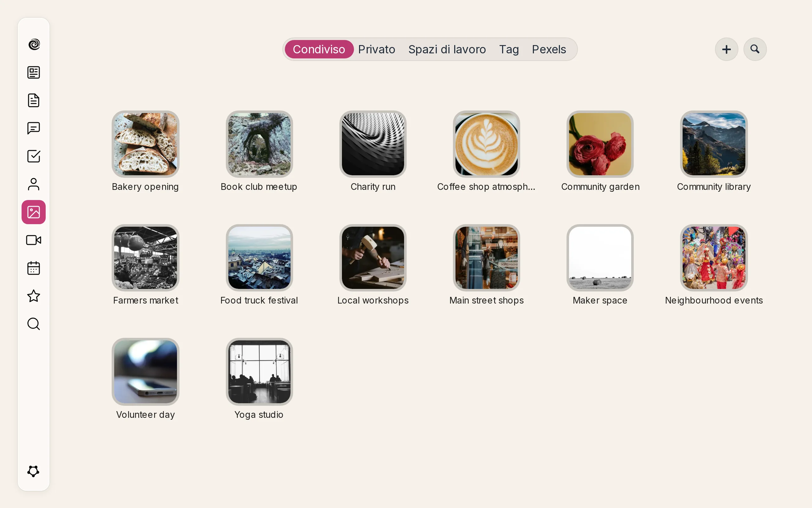This screenshot has width=812, height=508.
Task: Open the Neighbourhood events album thumbnail
Action: point(714,258)
